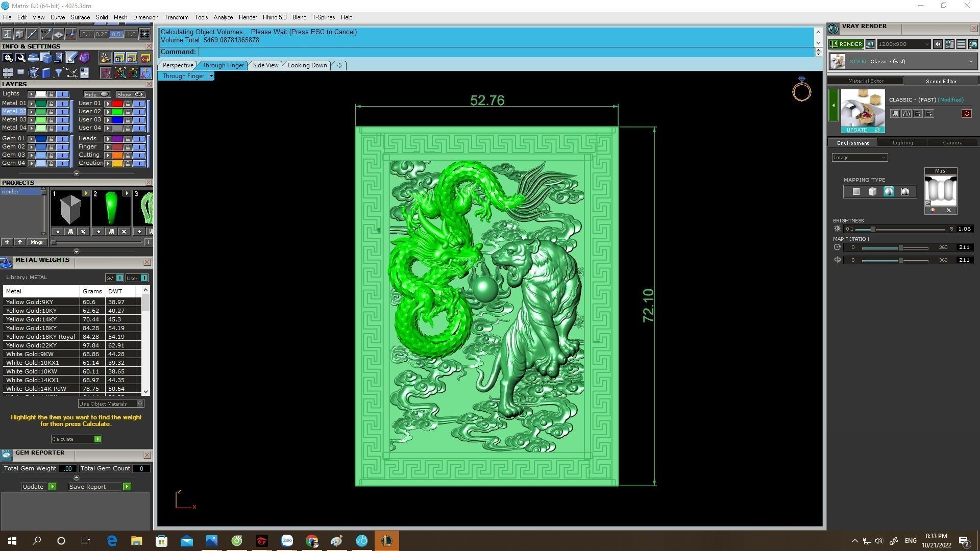Click the 45-degree angle snap icon
980x551 pixels.
46,34
